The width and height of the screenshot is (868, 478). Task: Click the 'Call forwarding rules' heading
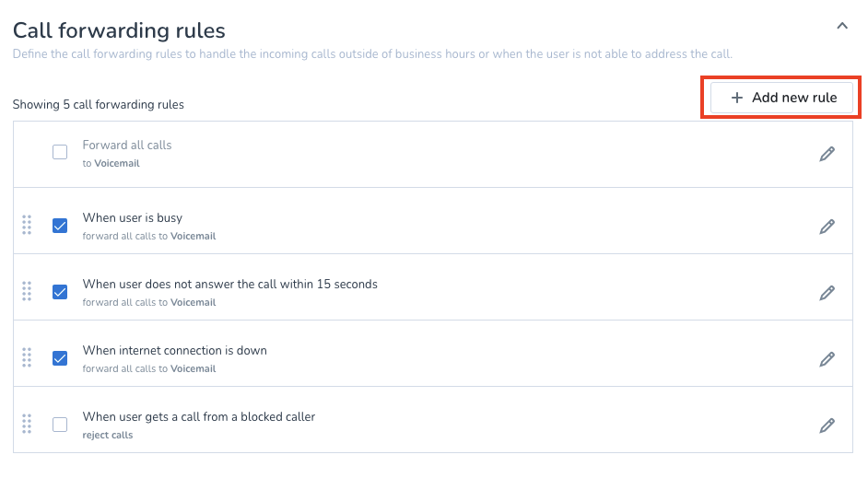[119, 30]
